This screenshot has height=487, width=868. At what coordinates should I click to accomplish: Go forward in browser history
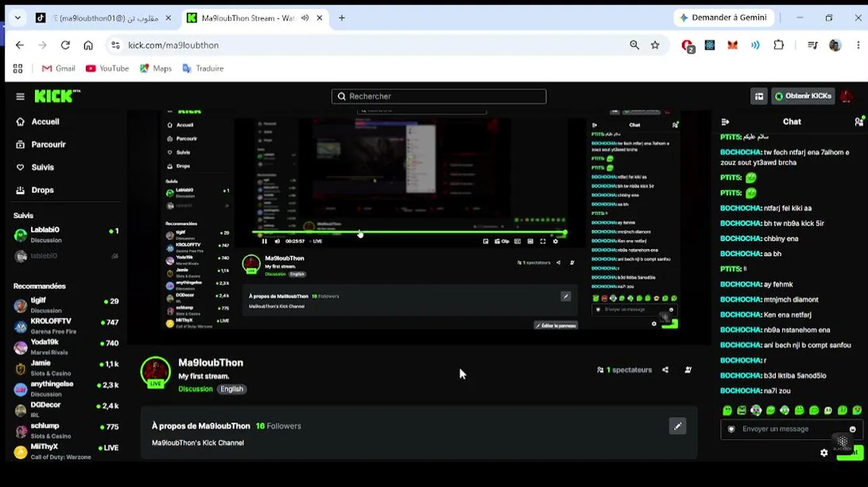coord(43,45)
